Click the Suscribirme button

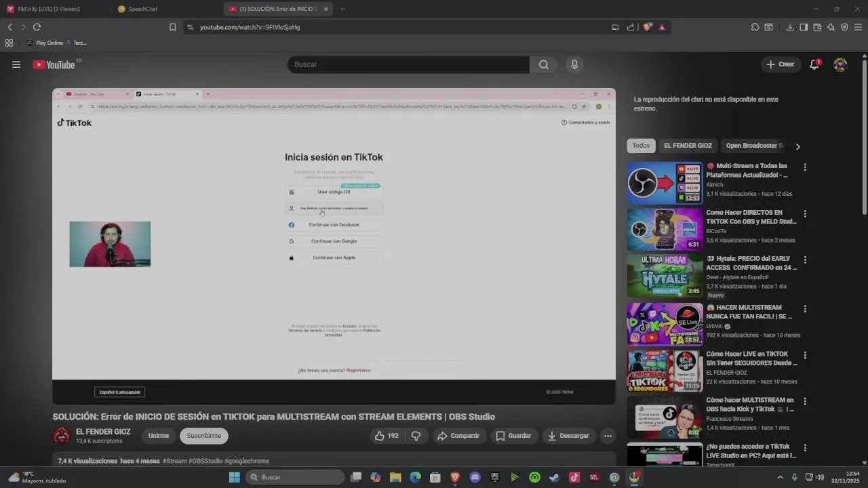tap(204, 436)
